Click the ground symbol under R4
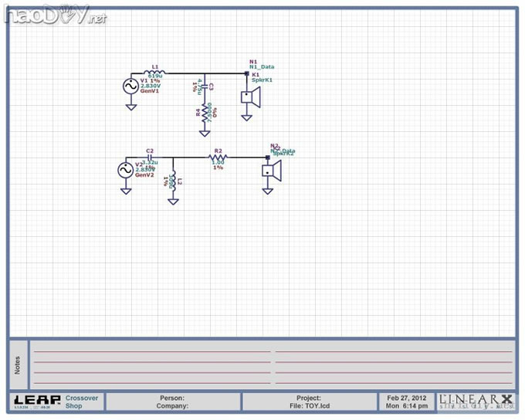Image resolution: width=525 pixels, height=420 pixels. [205, 132]
